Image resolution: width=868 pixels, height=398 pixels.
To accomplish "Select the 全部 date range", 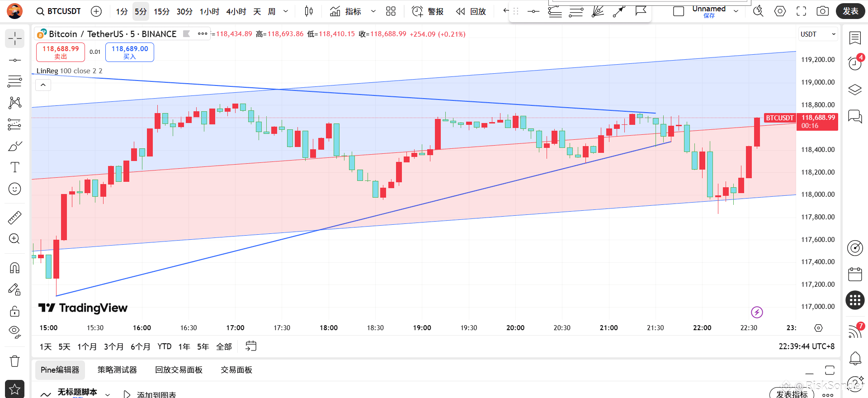I will point(224,346).
